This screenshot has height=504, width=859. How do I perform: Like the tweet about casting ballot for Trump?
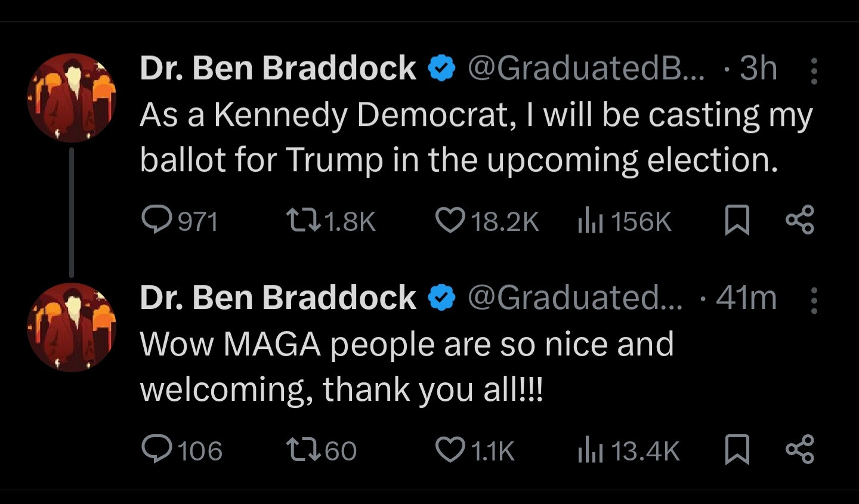(450, 220)
